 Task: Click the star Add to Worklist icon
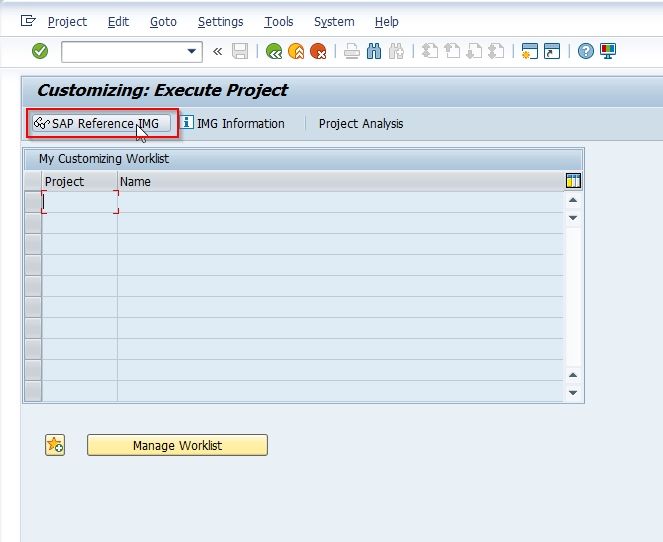[x=55, y=445]
